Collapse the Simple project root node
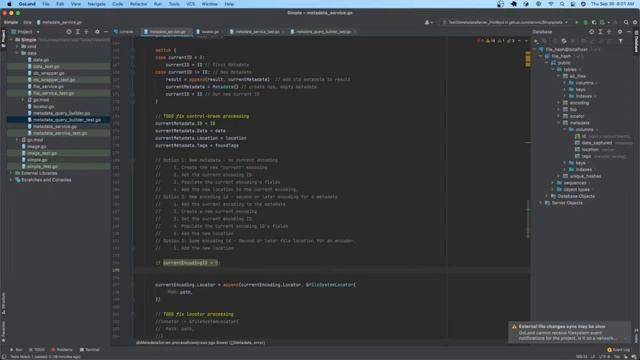Image resolution: width=640 pixels, height=360 pixels. pyautogui.click(x=11, y=40)
